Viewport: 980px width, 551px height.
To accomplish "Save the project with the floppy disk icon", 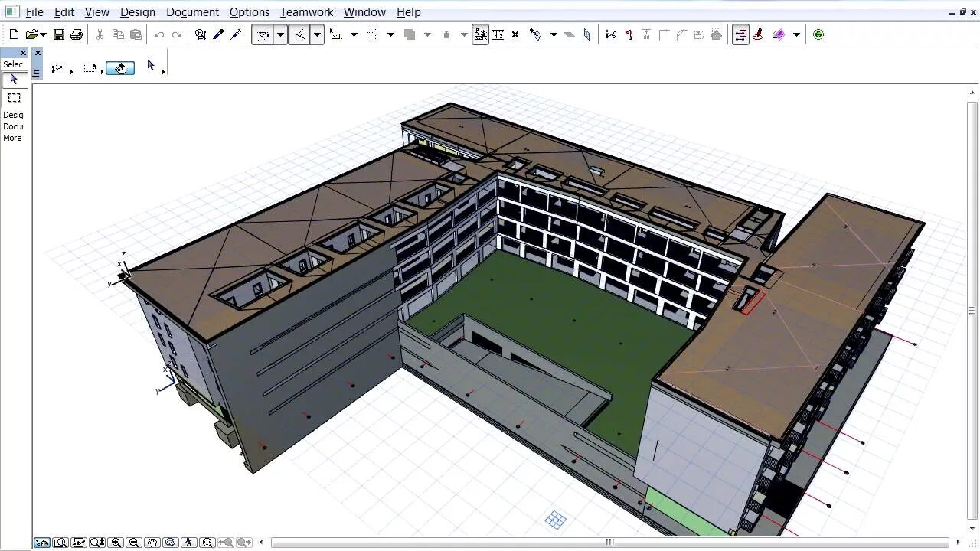I will [x=59, y=34].
